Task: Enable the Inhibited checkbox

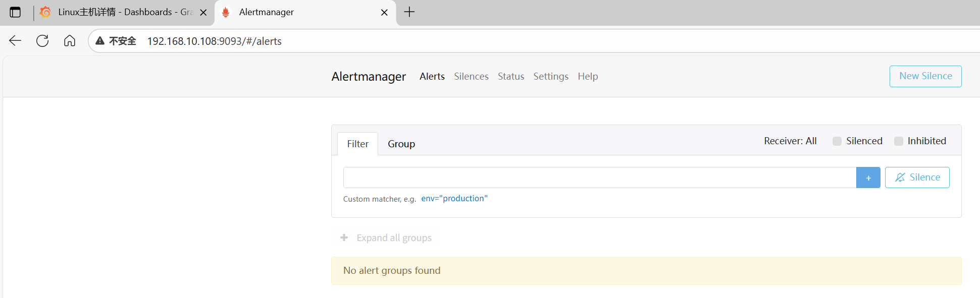Action: [899, 141]
